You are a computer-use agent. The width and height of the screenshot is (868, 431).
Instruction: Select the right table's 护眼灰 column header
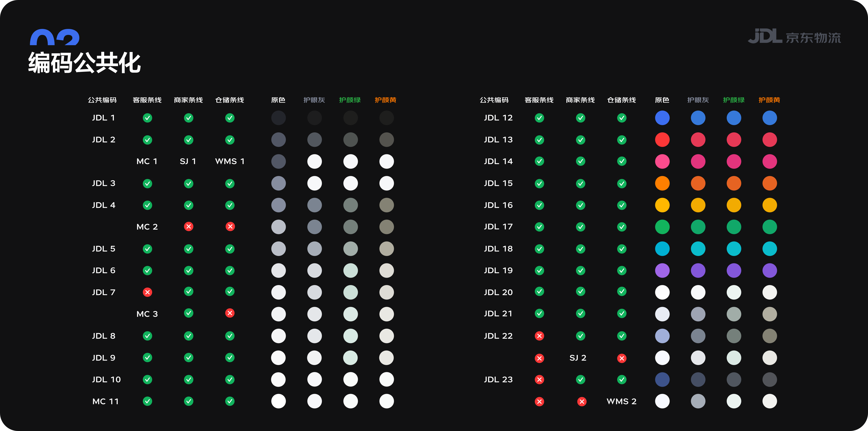pos(698,100)
